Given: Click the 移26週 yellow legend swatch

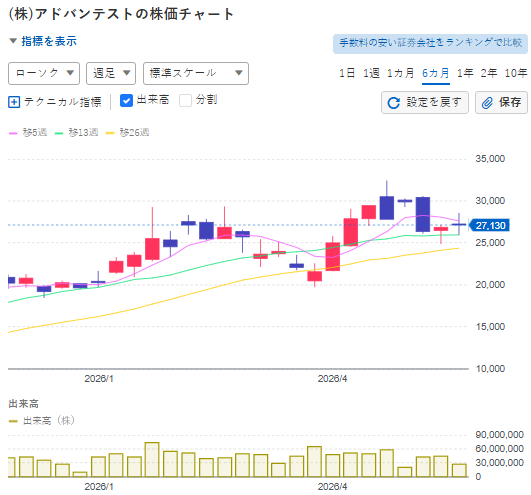Looking at the screenshot, I should point(110,133).
